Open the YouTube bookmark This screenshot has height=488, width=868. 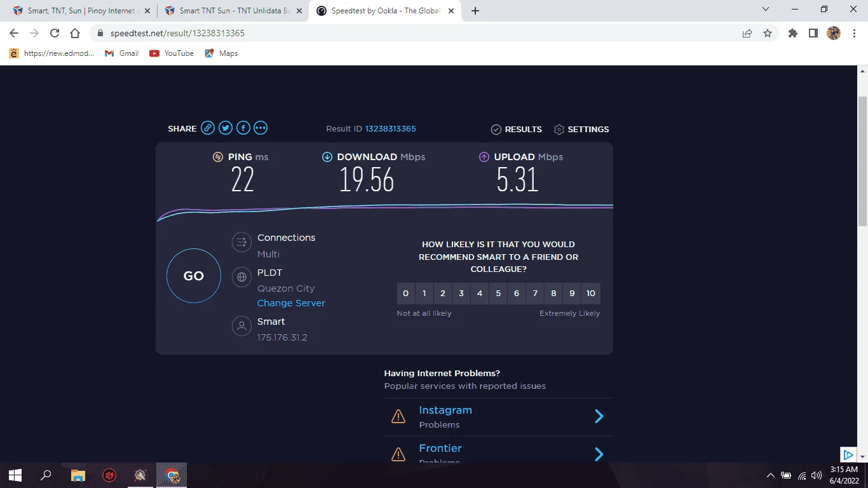[x=172, y=53]
